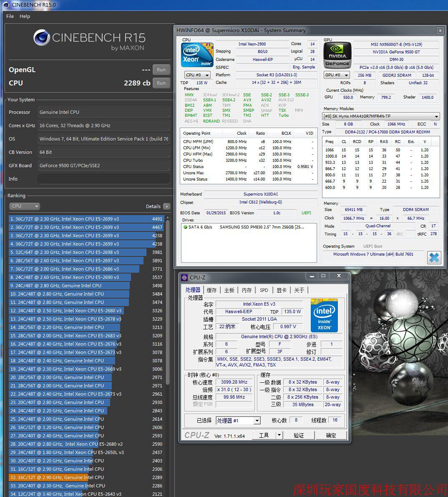448x497 pixels.
Task: Click the 确定 button in CPU-Z
Action: (331, 435)
